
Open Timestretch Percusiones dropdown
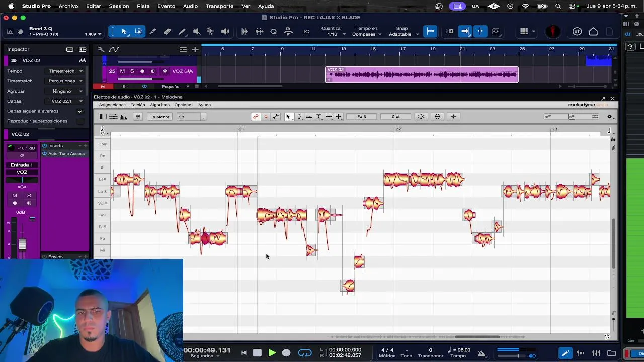(65, 81)
